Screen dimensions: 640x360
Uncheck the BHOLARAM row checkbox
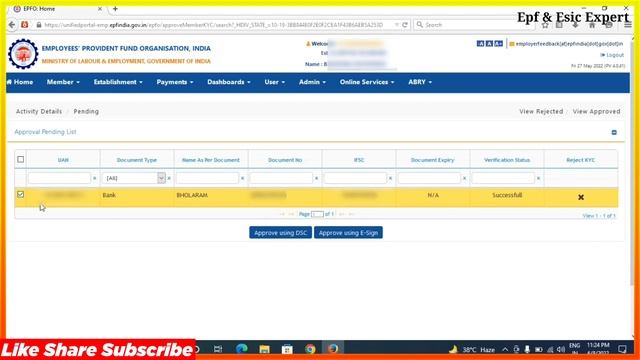point(20,195)
